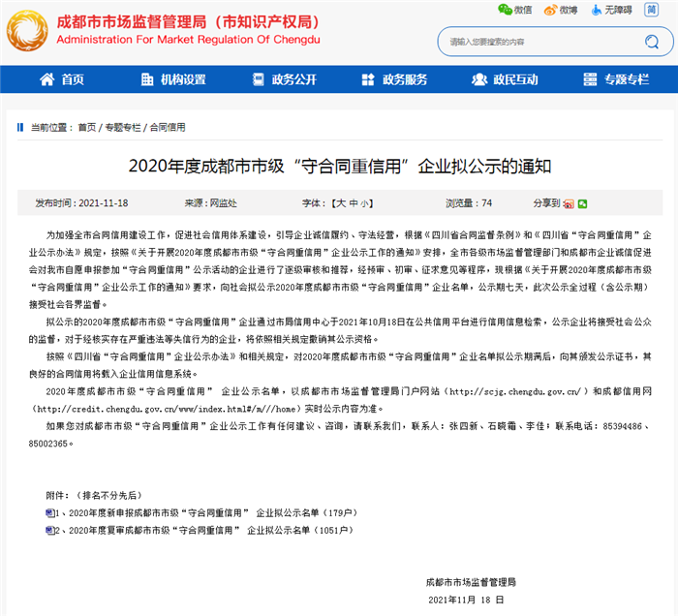Click file icon beside attachment 2
Viewport: 678px width, 616px height.
pyautogui.click(x=50, y=530)
